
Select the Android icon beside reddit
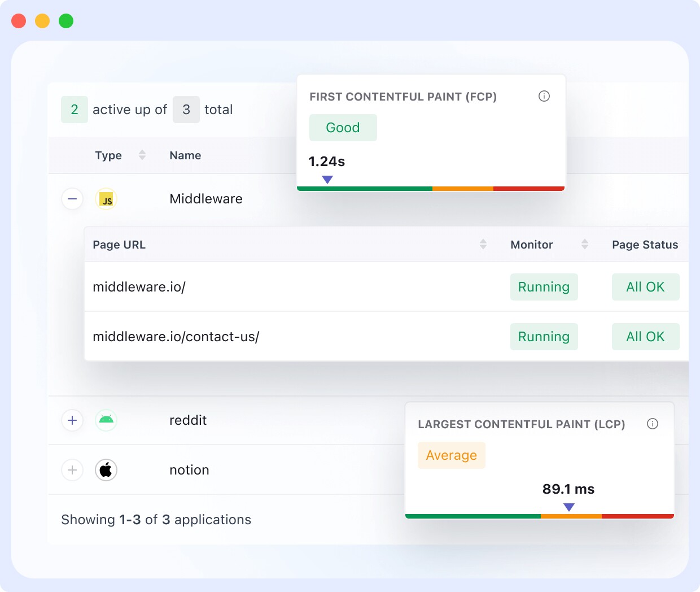pyautogui.click(x=106, y=420)
